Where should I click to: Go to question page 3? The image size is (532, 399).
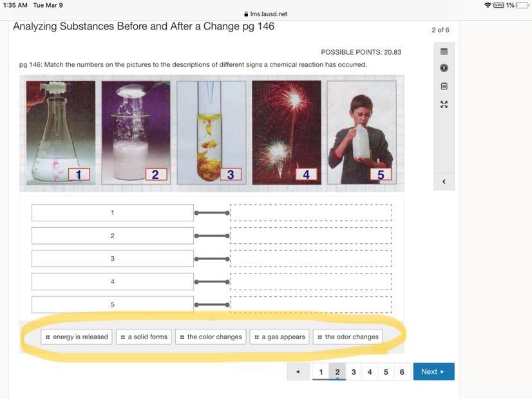pyautogui.click(x=354, y=372)
